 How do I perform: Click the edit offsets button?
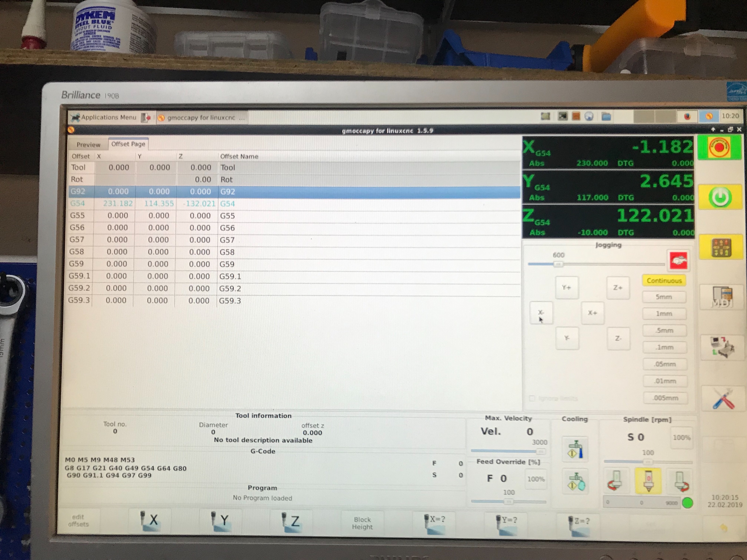(x=78, y=520)
